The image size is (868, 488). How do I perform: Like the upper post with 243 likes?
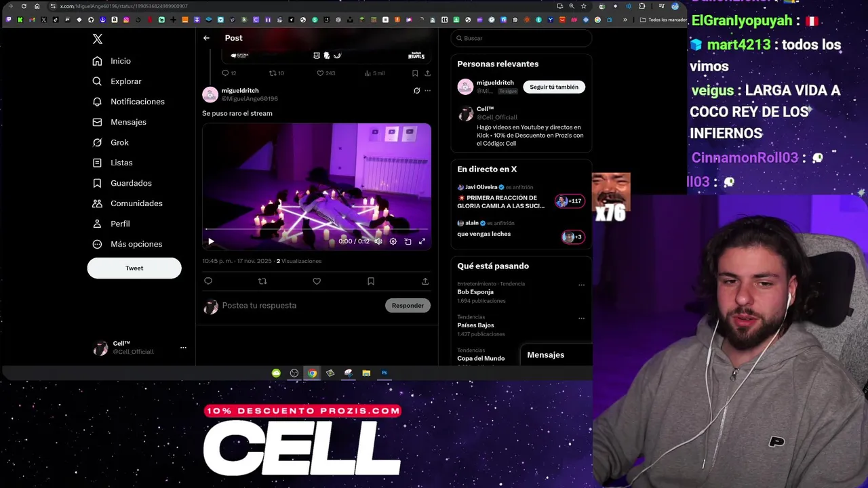tap(320, 73)
